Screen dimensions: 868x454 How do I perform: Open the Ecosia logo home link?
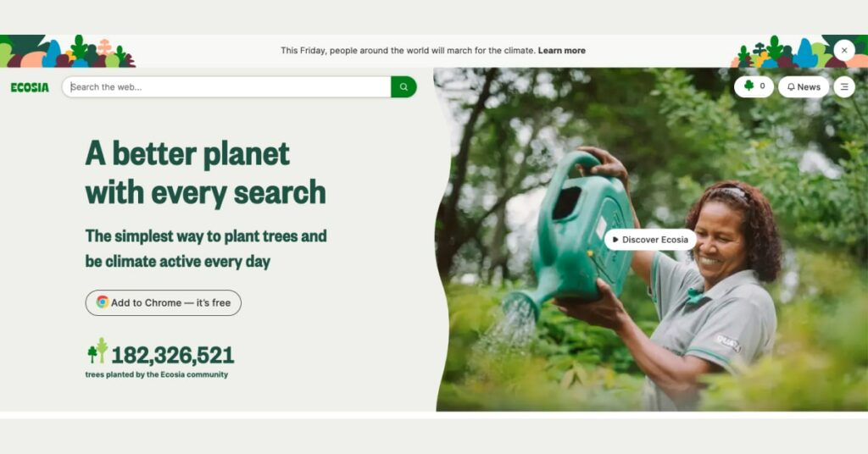point(30,87)
